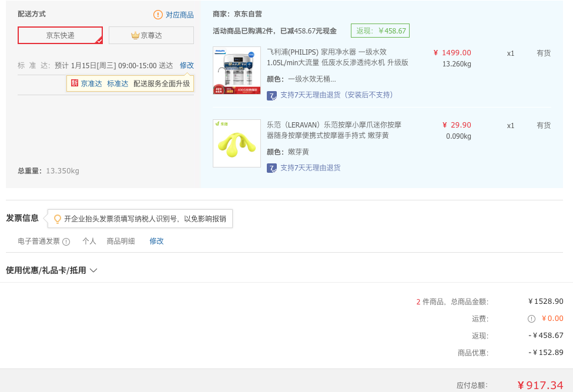Click the 商家: 京东自营 label
This screenshot has height=392, width=573.
point(237,14)
